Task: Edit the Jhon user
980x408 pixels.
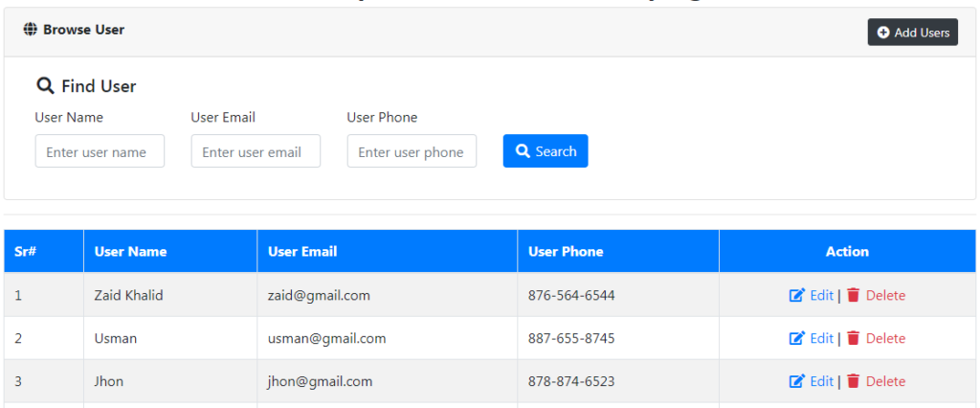Action: point(812,382)
